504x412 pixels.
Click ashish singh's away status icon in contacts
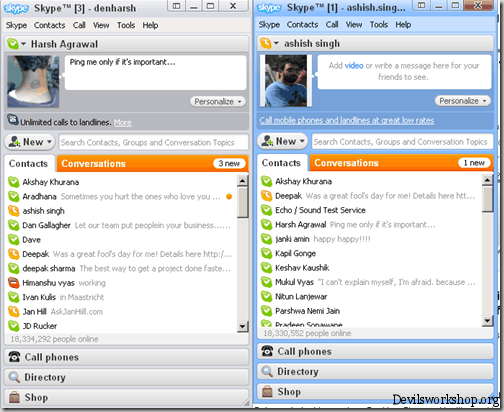13,211
